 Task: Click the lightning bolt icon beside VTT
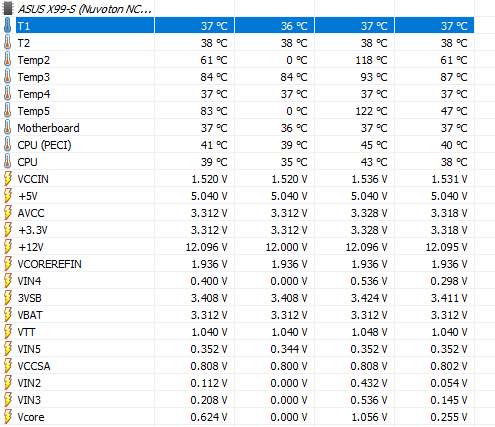8,332
